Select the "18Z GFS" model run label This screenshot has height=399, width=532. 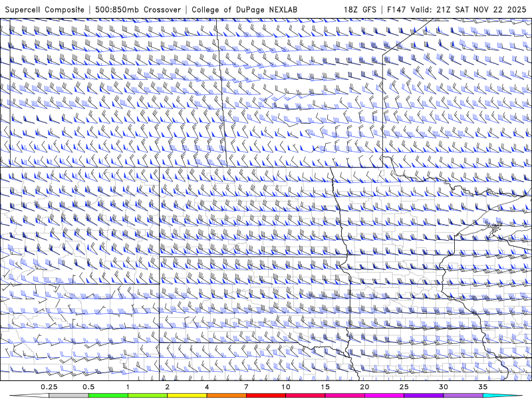coord(360,9)
